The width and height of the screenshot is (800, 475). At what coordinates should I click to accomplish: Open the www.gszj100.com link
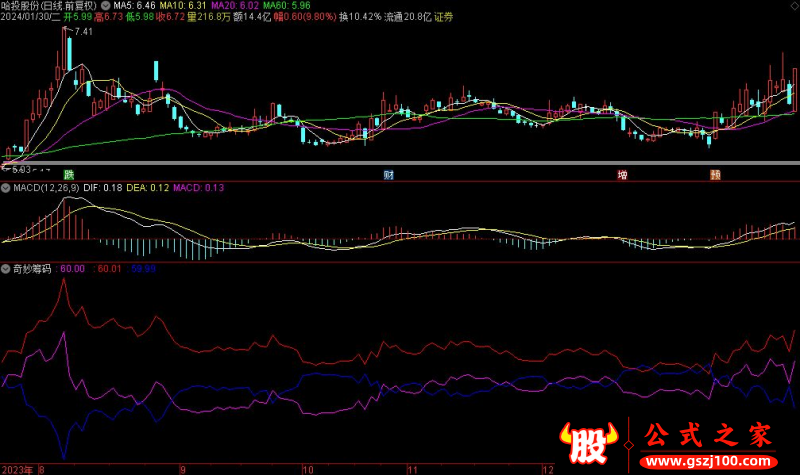click(708, 463)
